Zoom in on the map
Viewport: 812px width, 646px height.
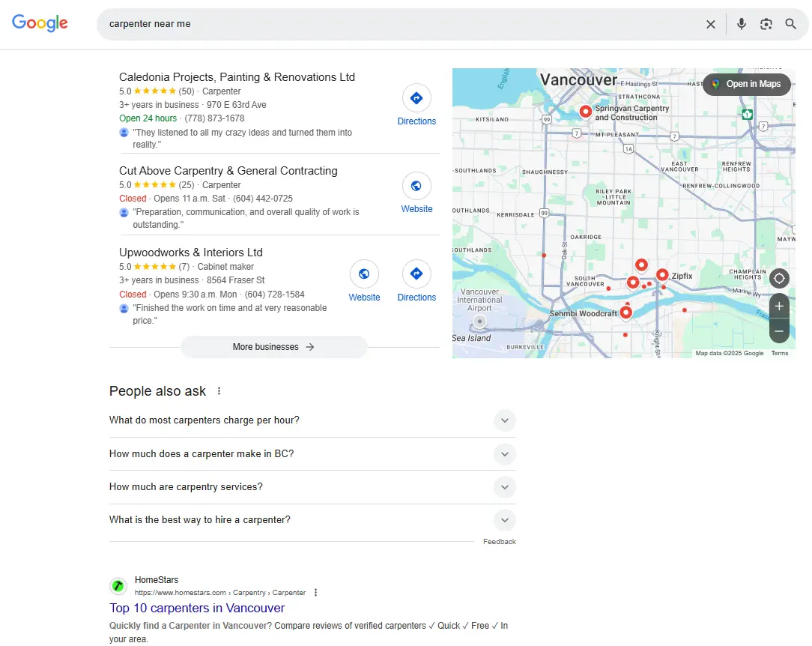click(779, 307)
